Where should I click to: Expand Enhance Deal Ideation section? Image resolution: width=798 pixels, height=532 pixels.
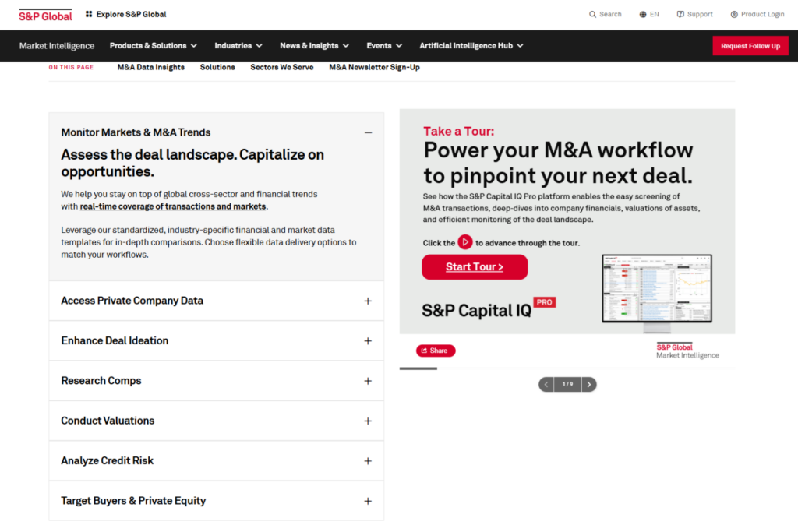click(x=368, y=340)
